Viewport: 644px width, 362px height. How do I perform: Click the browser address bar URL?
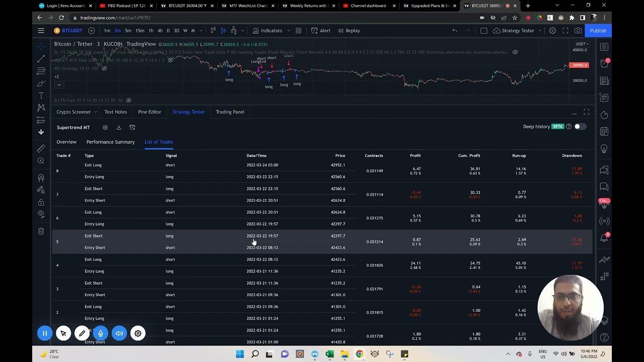115,18
